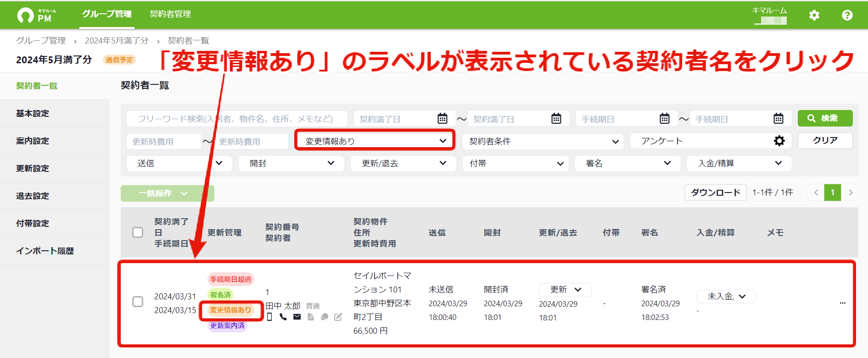Check the 田中 太郎 row checkbox

(x=138, y=302)
